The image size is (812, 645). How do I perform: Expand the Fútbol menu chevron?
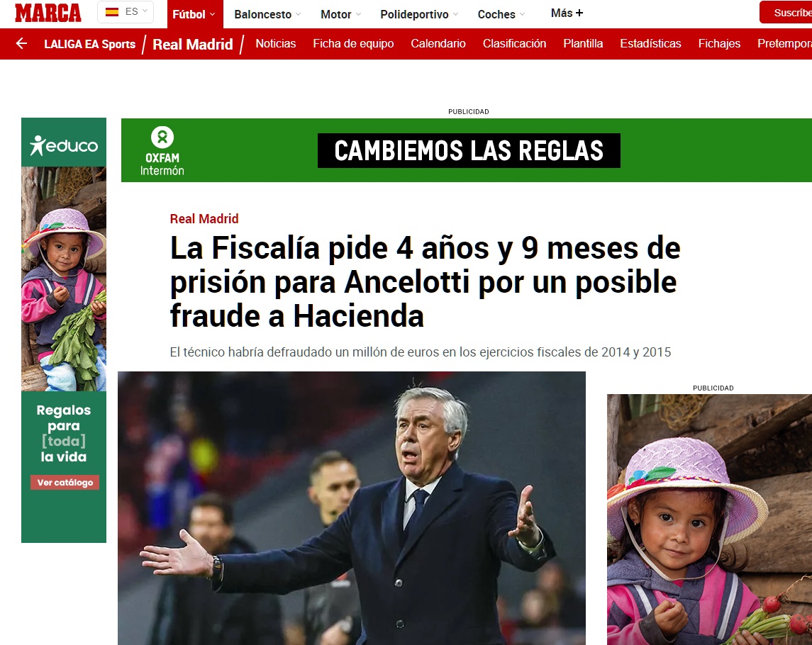pyautogui.click(x=212, y=14)
